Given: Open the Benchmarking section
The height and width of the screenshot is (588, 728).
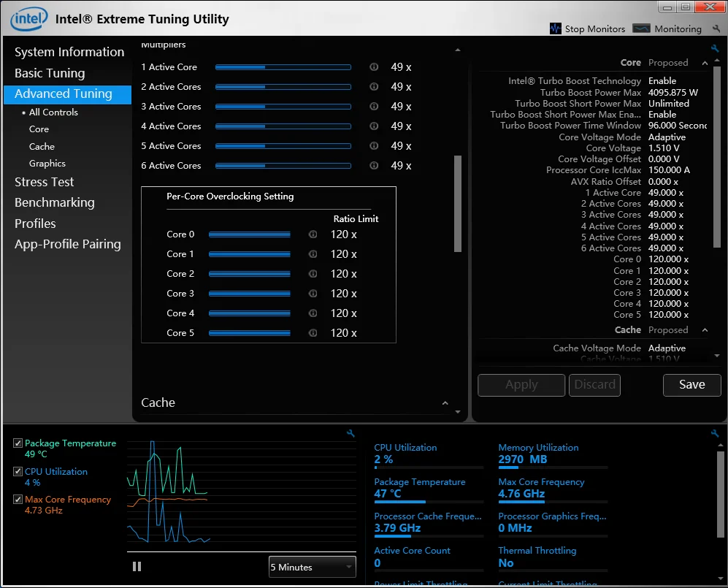Looking at the screenshot, I should 54,202.
